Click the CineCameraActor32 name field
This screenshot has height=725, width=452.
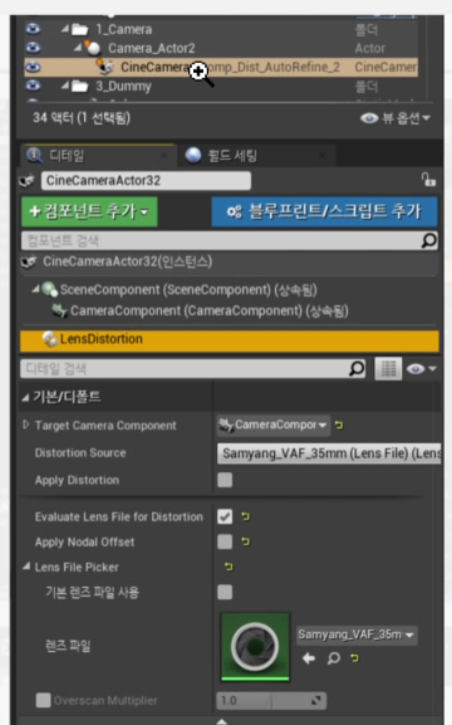pos(146,180)
